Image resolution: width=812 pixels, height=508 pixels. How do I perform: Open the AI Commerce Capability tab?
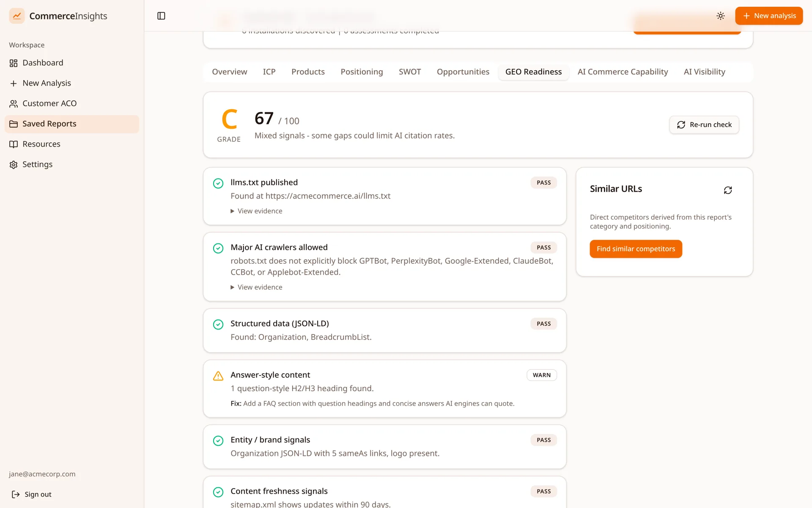coord(623,72)
